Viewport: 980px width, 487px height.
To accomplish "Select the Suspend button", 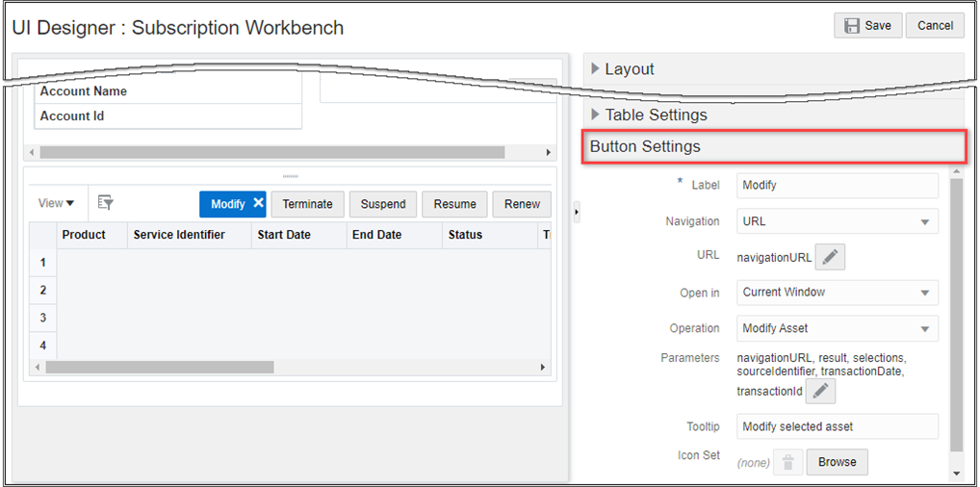I will 383,204.
